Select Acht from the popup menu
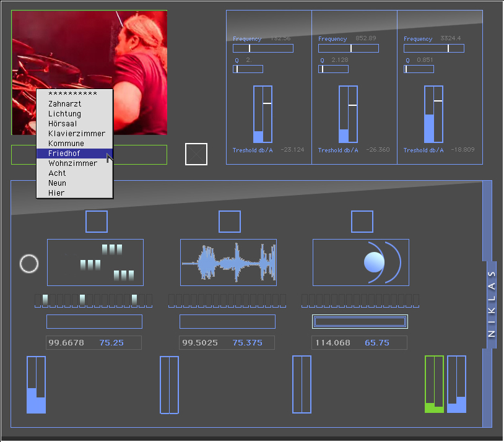Viewport: 504px width, 442px height. [x=74, y=173]
